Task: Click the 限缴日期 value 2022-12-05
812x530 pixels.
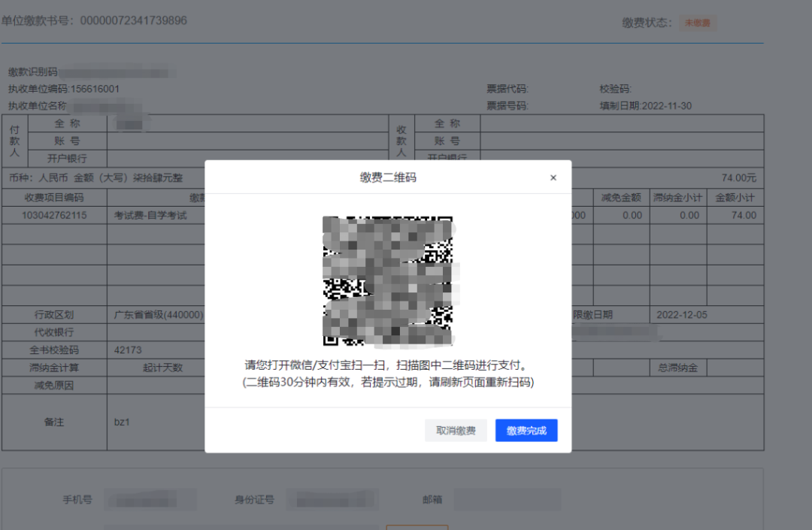Action: coord(681,314)
